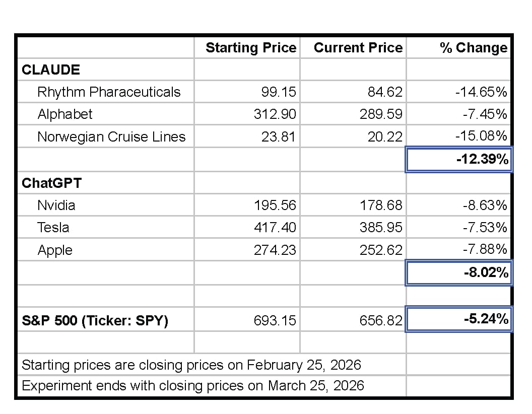The image size is (532, 414).
Task: Select Tesla's current price 385.95
Action: tap(381, 228)
